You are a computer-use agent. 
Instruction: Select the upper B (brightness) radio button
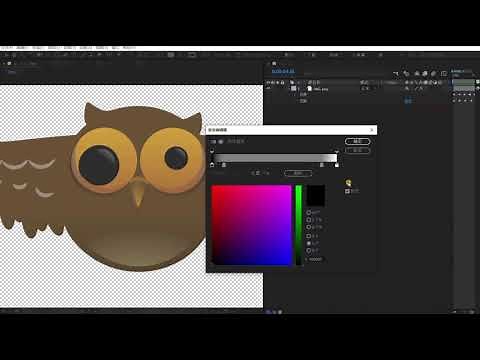(309, 227)
